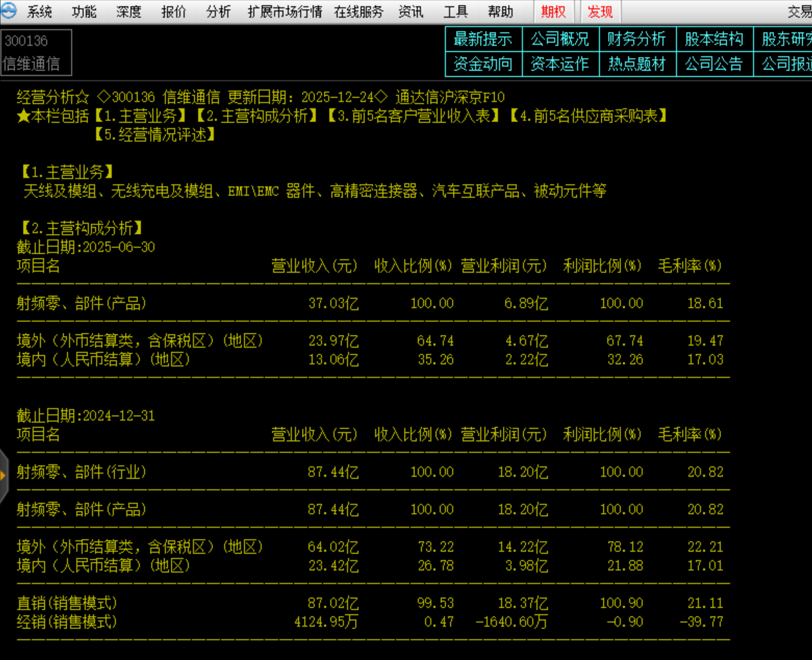Image resolution: width=812 pixels, height=660 pixels.
Task: Click the 87.02亿 direct sales revenue
Action: (x=334, y=603)
